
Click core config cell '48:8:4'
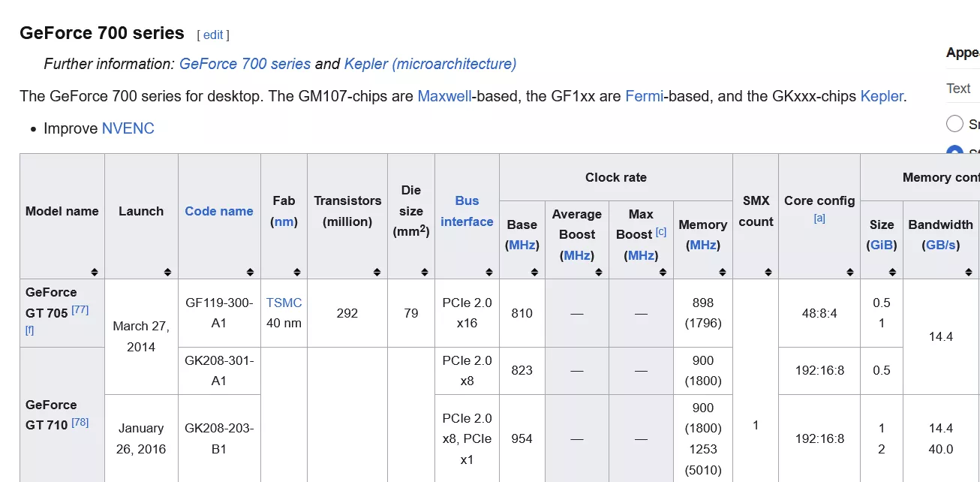click(819, 313)
